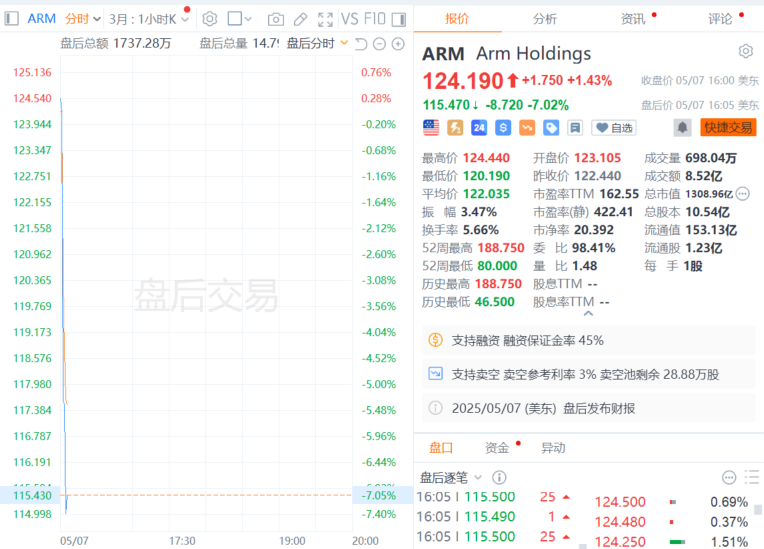Click the blue tag badge icon

pos(551,128)
